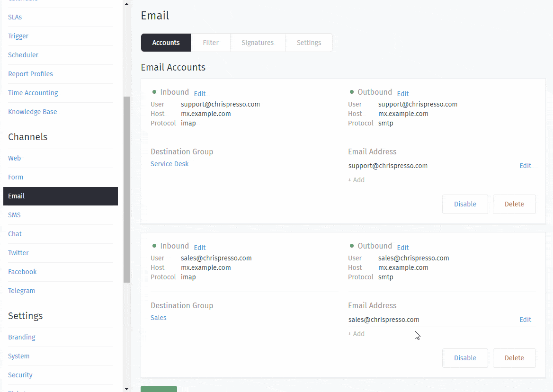Switch to the Accounts tab
The image size is (553, 392).
click(166, 43)
